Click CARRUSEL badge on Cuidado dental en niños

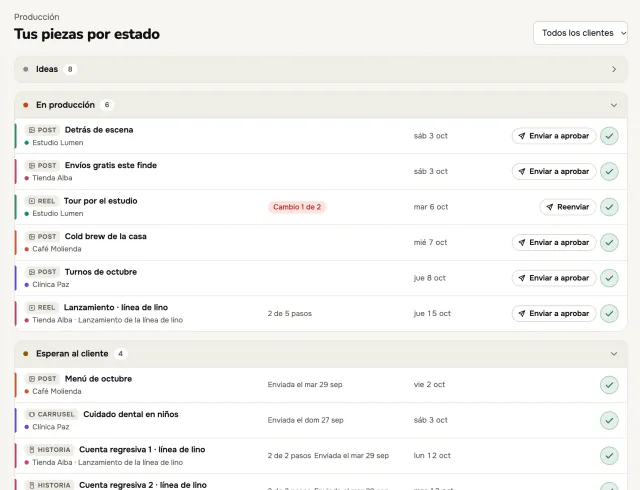pyautogui.click(x=51, y=414)
